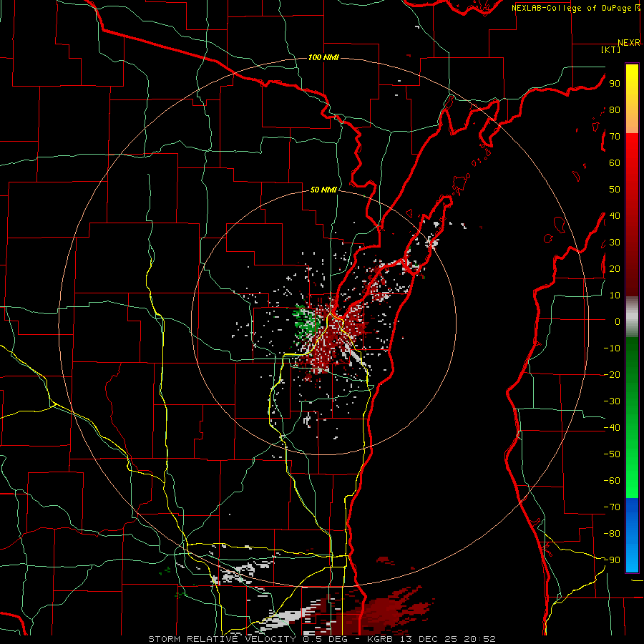
Task: Click the -90 knot scale label
Action: (612, 560)
